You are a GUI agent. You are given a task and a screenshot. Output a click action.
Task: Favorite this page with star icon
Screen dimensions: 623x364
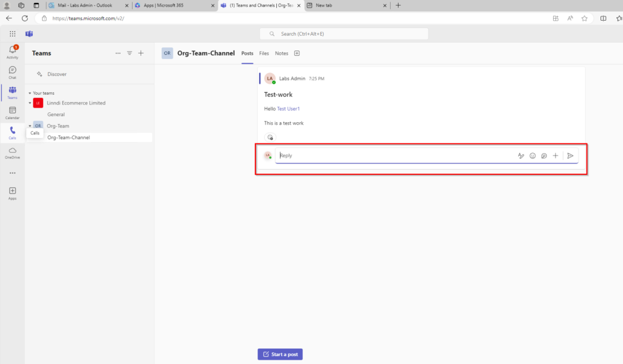coord(585,18)
